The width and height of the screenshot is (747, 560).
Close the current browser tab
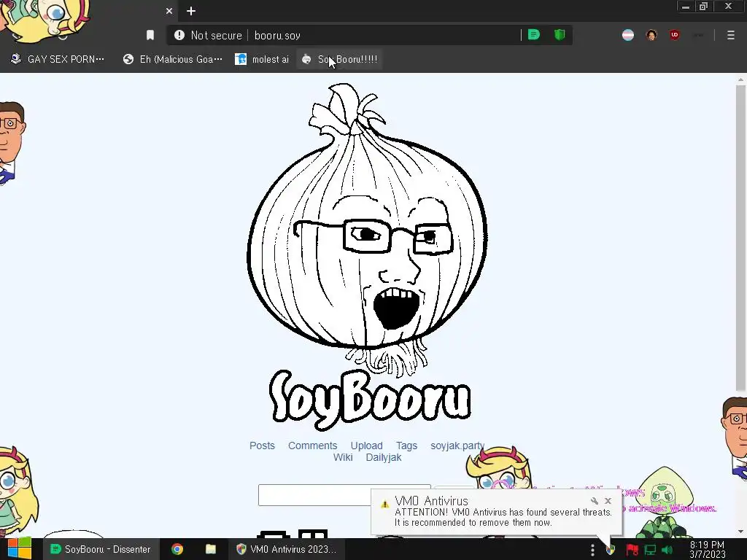point(169,11)
